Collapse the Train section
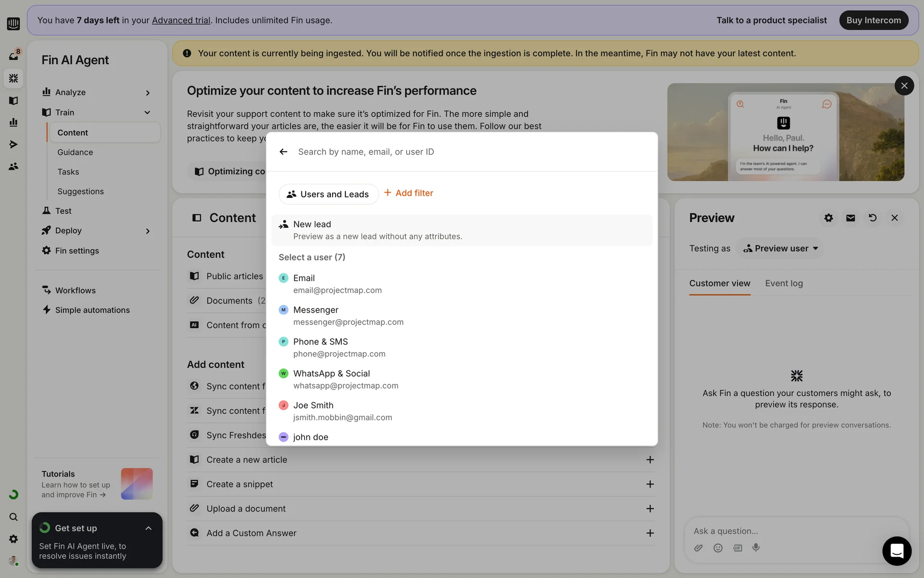This screenshot has width=924, height=578. [x=147, y=113]
